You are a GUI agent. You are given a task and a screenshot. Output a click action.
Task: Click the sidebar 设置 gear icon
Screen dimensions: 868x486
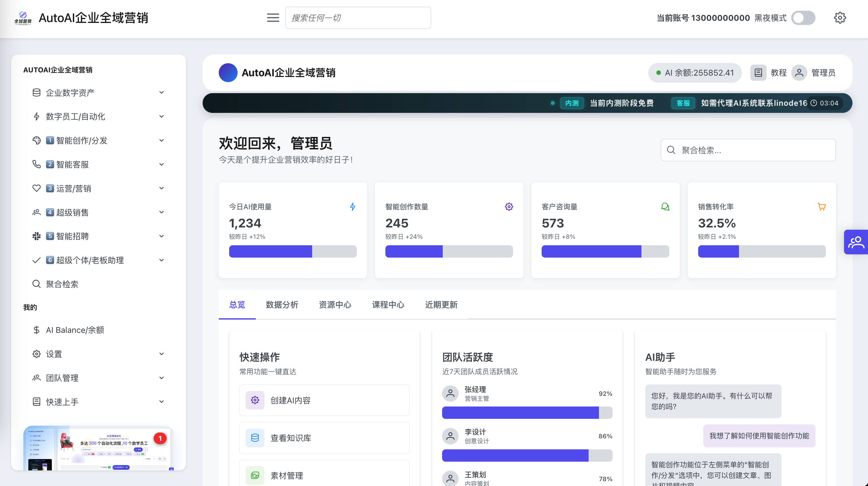(36, 354)
